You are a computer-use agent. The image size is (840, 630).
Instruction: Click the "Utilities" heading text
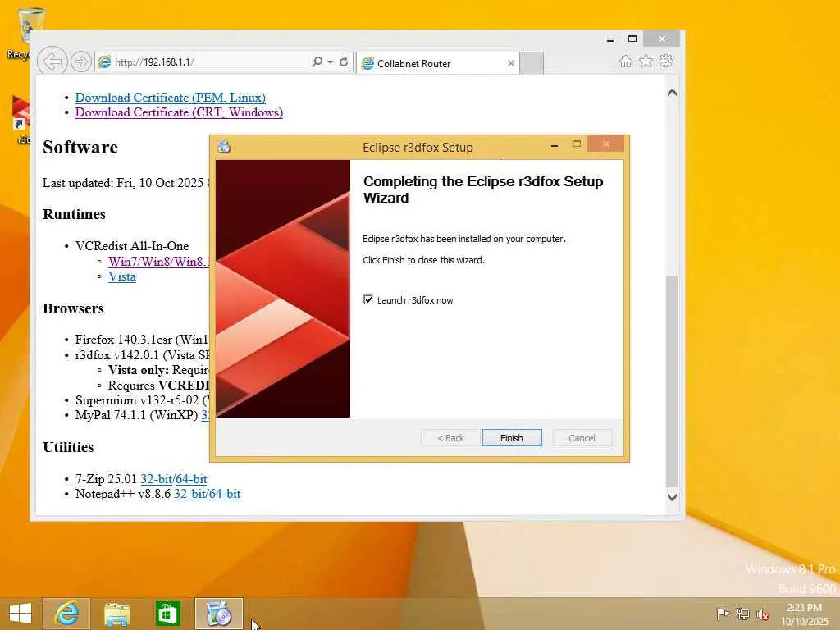(x=68, y=447)
